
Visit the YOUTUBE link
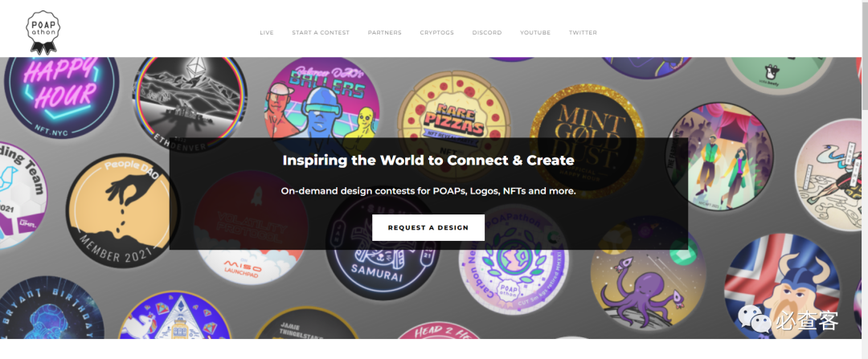(535, 33)
